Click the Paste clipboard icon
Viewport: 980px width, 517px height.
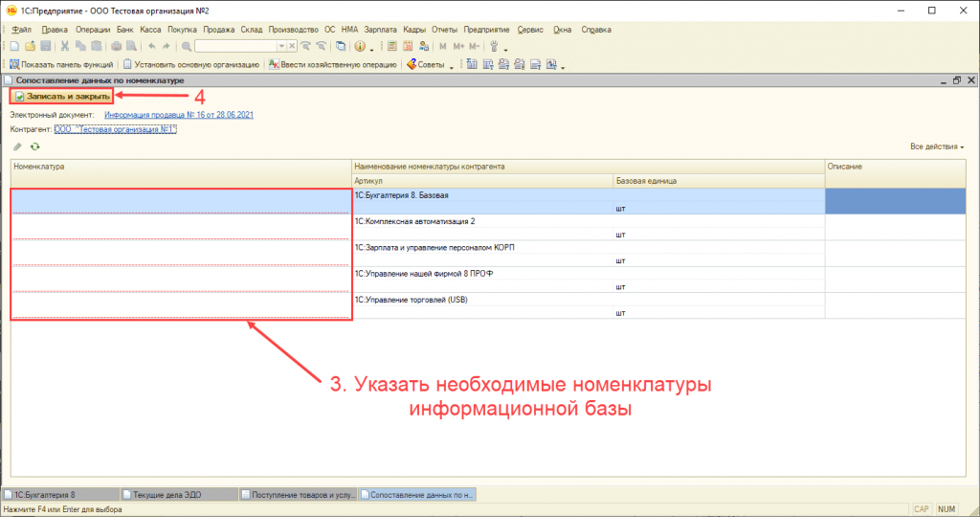tap(97, 46)
